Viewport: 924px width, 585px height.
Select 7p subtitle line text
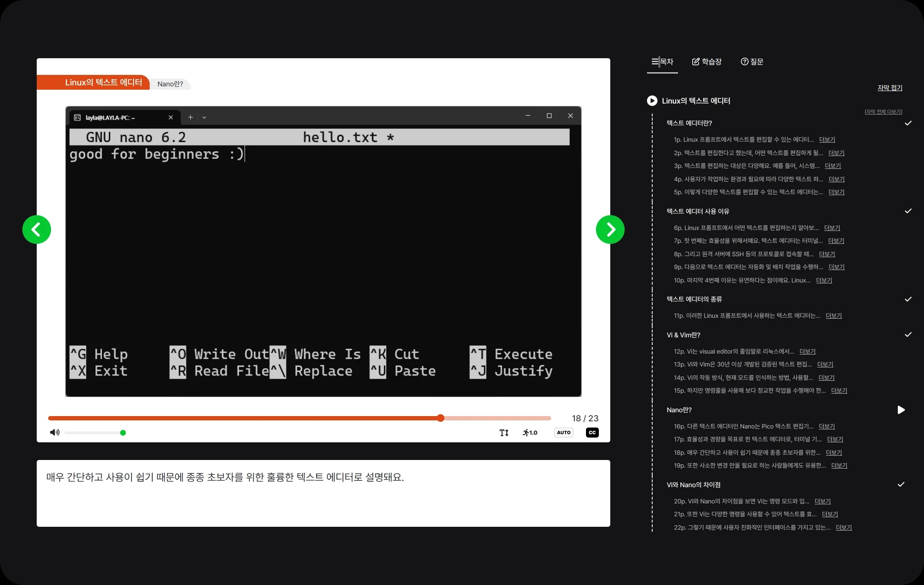point(748,240)
